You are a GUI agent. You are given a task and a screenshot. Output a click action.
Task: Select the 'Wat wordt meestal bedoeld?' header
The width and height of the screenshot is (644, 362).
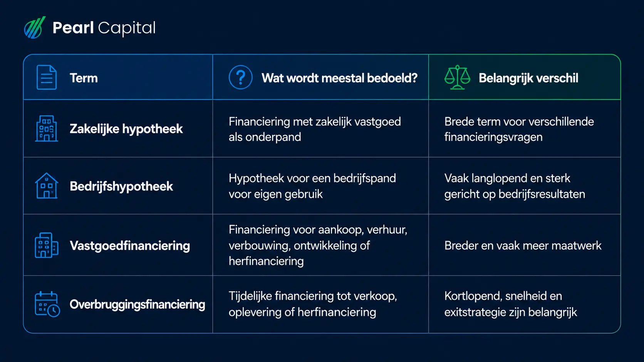tap(340, 78)
